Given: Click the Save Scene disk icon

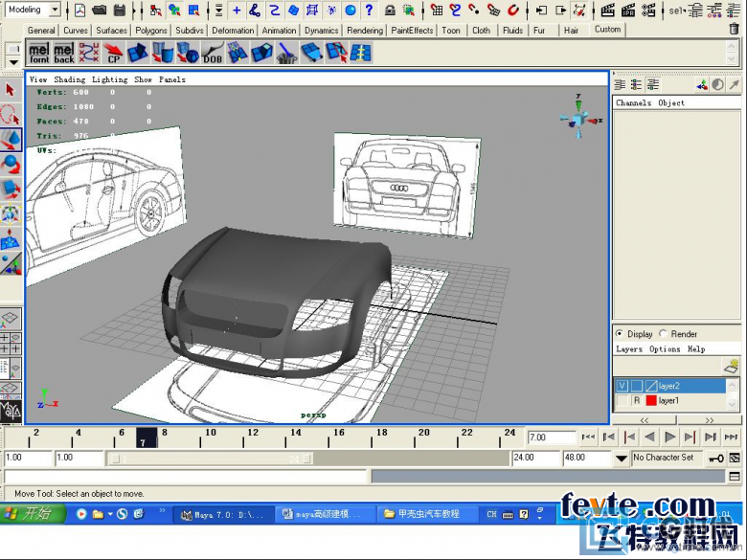Looking at the screenshot, I should 120,10.
